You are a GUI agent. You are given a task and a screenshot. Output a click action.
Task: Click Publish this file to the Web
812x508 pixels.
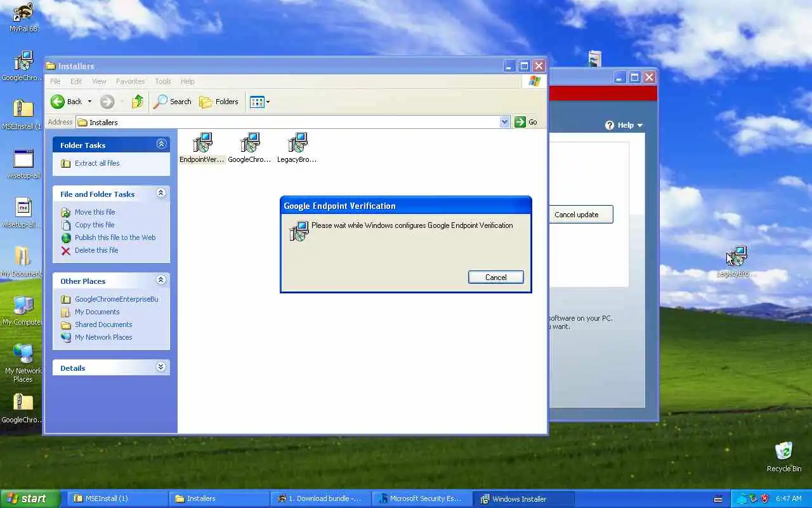coord(115,237)
